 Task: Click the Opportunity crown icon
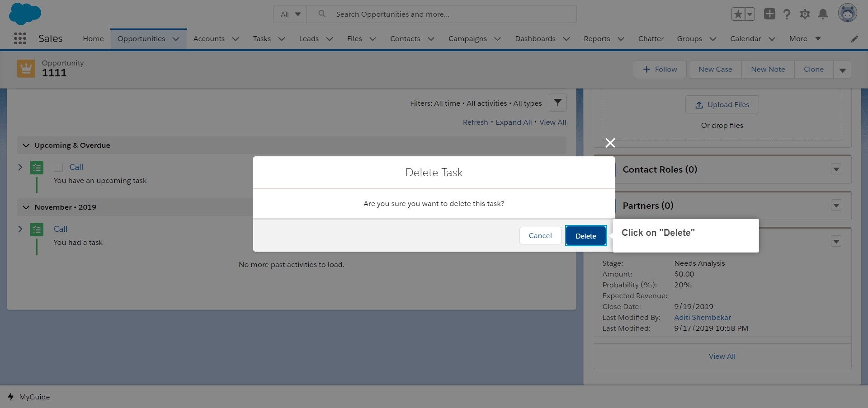pos(26,69)
